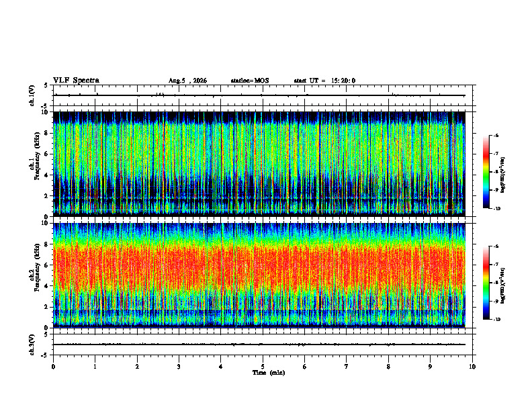Click the "station=MOS" header label
The height and width of the screenshot is (411, 532).
[x=250, y=81]
